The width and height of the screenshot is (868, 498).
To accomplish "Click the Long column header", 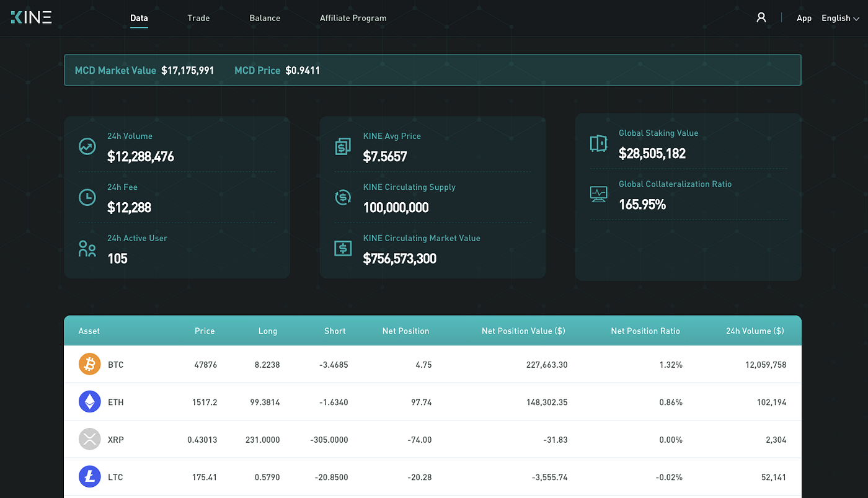I will pos(268,331).
